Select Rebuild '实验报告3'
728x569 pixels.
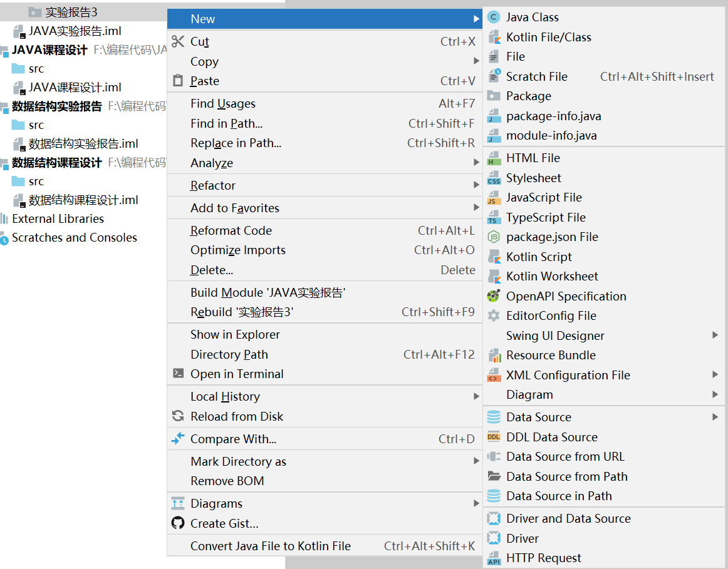[325, 312]
